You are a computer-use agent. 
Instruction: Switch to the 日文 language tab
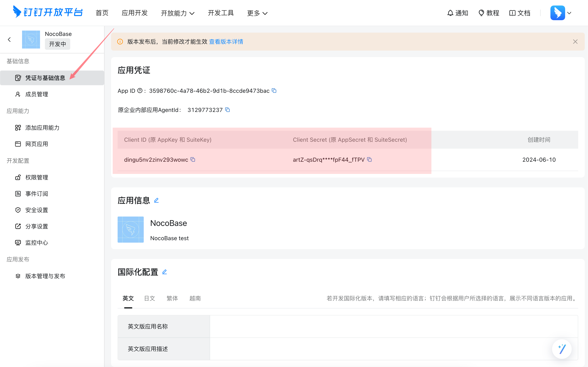pyautogui.click(x=149, y=298)
